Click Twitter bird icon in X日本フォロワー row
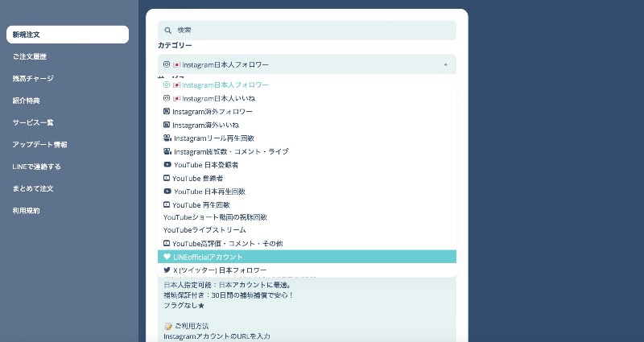Image resolution: width=644 pixels, height=342 pixels. (167, 270)
